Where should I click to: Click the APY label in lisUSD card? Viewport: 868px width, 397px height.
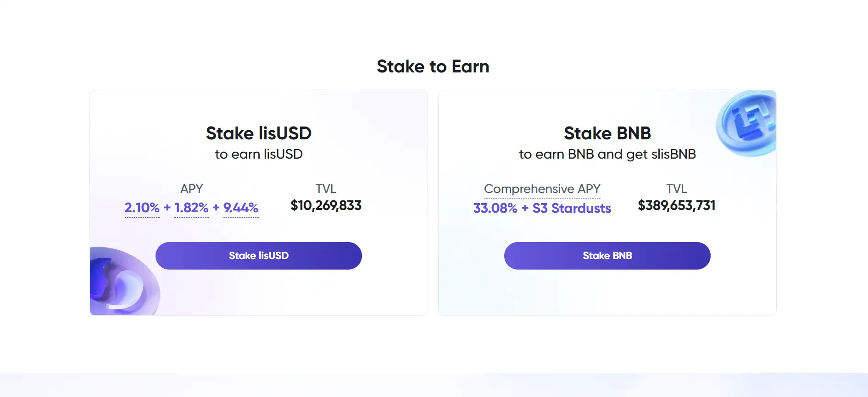191,189
